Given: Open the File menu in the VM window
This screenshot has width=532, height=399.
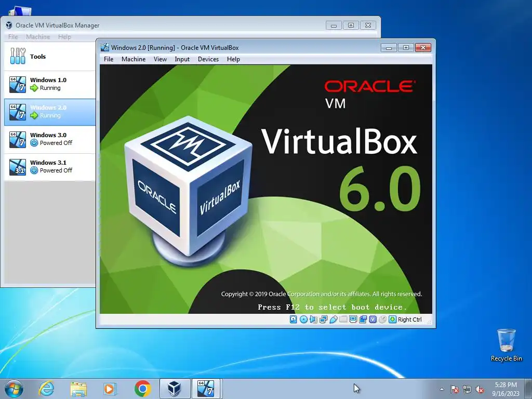Looking at the screenshot, I should [x=109, y=59].
